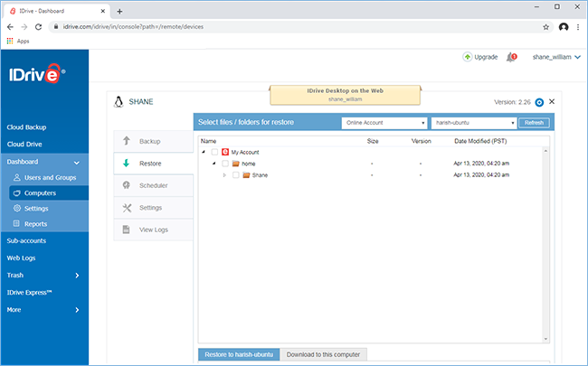Viewport: 588px width, 366px height.
Task: Open IDrive Express page
Action: point(29,293)
